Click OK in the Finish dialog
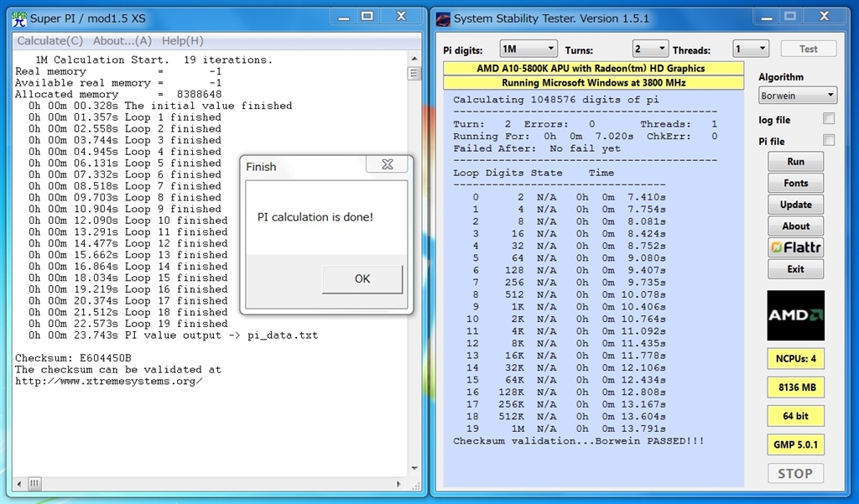Screen dimensions: 859x504 point(362,279)
